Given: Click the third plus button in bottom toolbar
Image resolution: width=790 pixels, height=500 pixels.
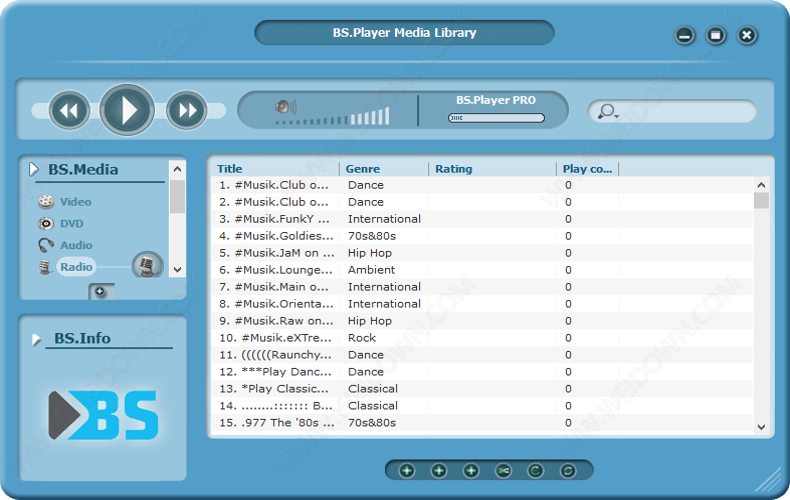Looking at the screenshot, I should [471, 471].
